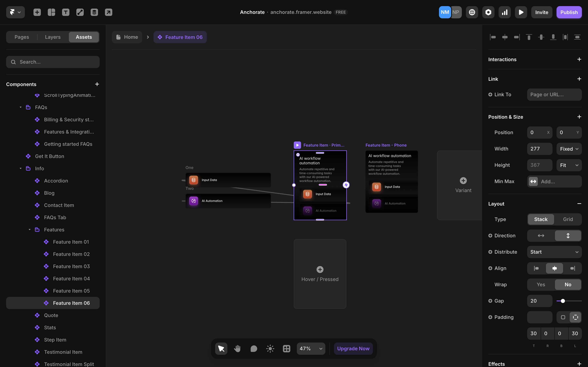This screenshot has height=367, width=588.
Task: Open the CMS database icon in top toolbar
Action: click(x=94, y=12)
